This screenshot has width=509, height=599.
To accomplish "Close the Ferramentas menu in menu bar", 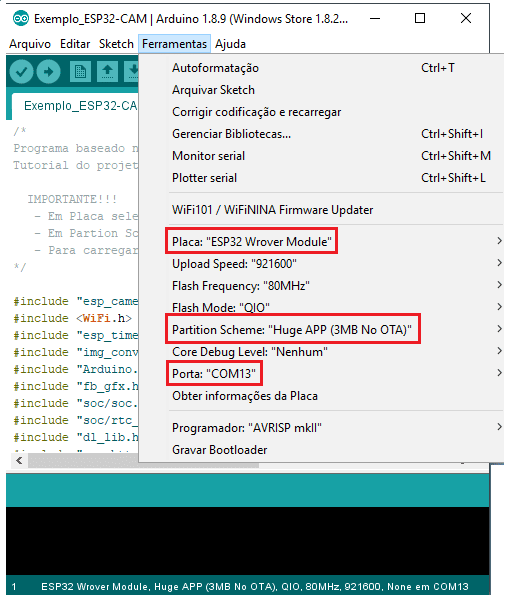I will [x=174, y=44].
